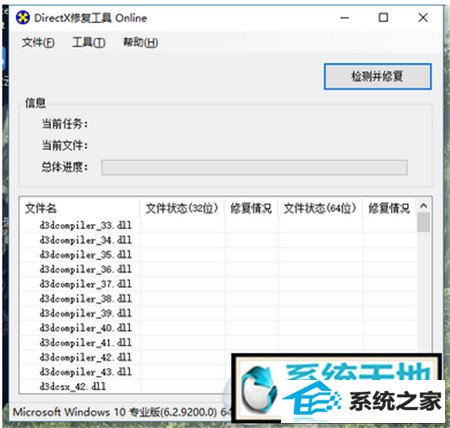This screenshot has height=428, width=450.
Task: Click the file list scrollbar thumb
Action: pyautogui.click(x=423, y=222)
